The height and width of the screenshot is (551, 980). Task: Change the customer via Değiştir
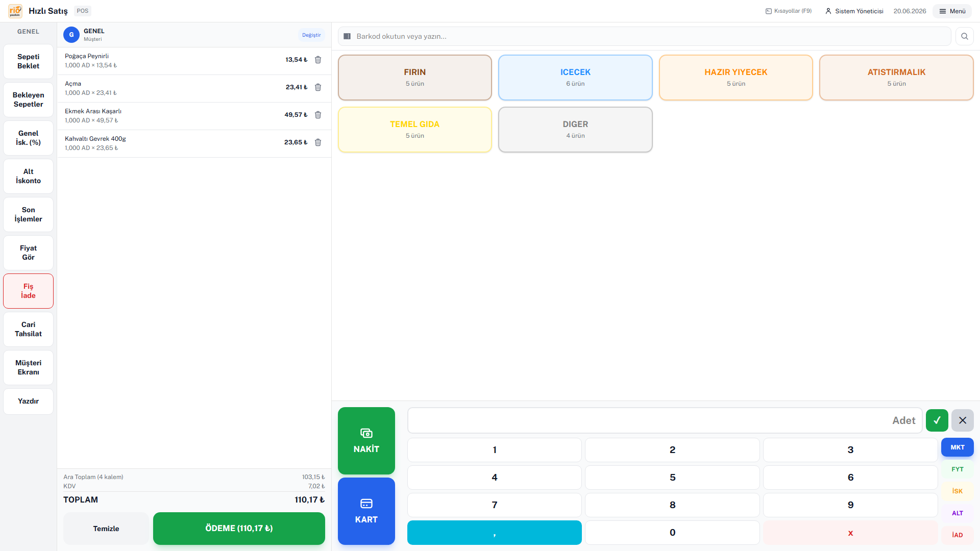click(x=311, y=35)
